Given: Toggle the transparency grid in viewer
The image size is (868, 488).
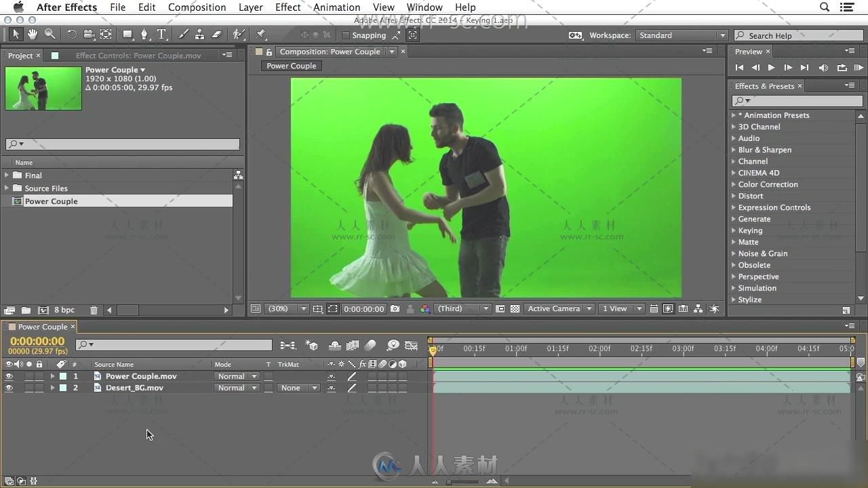Looking at the screenshot, I should point(515,308).
